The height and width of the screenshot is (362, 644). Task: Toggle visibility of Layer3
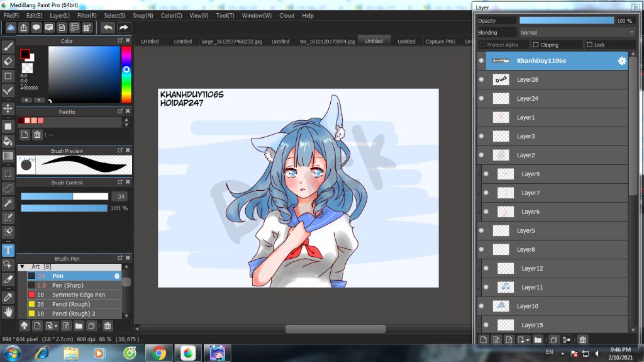coord(481,136)
